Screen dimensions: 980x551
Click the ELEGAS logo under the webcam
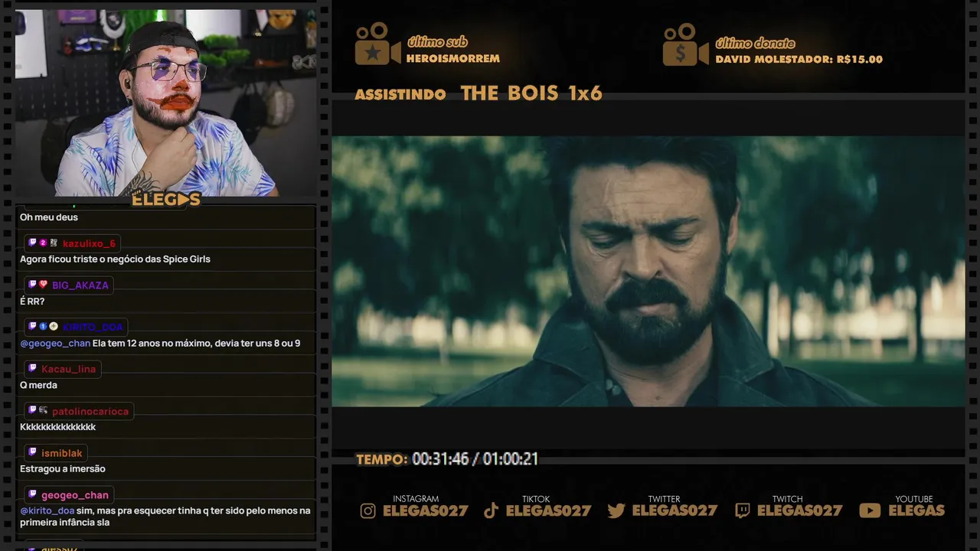click(165, 200)
